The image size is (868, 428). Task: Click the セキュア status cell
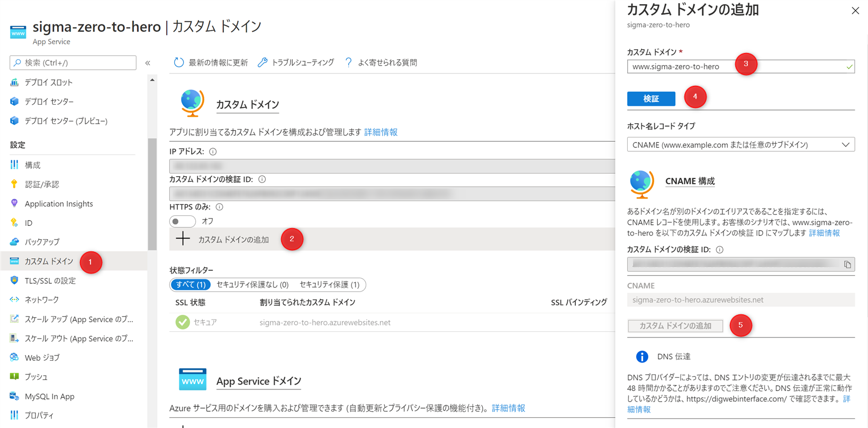pos(196,322)
